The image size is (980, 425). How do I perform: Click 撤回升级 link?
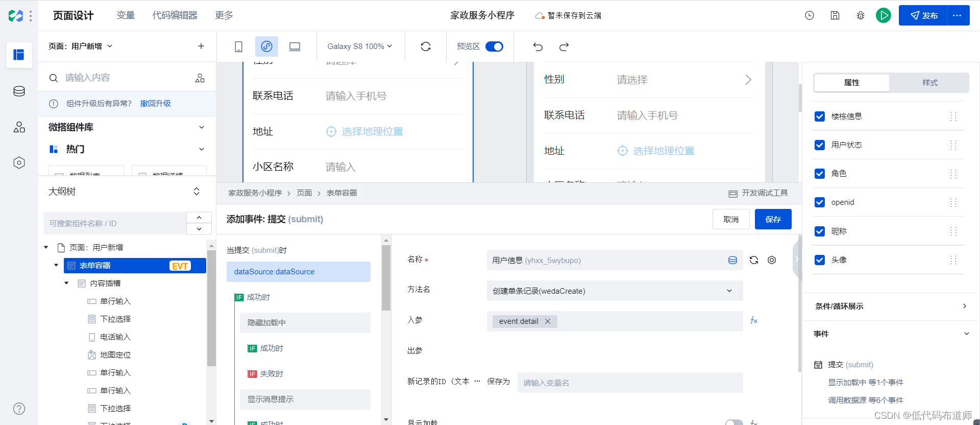(x=156, y=104)
